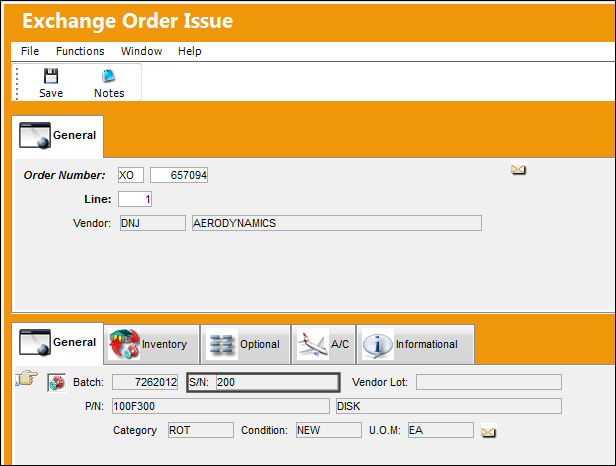Click the vendor name field AERODYNAMICS
The image size is (616, 466).
pyautogui.click(x=337, y=223)
